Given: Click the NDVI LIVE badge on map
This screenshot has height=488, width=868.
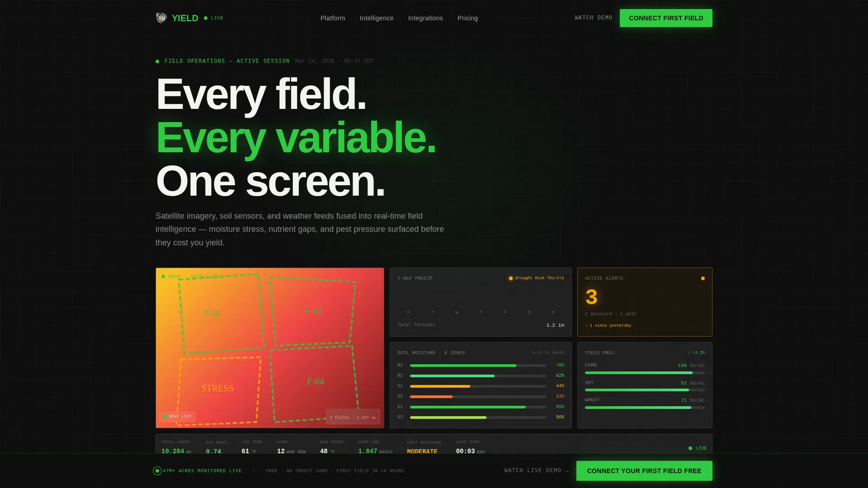Looking at the screenshot, I should coord(177,417).
